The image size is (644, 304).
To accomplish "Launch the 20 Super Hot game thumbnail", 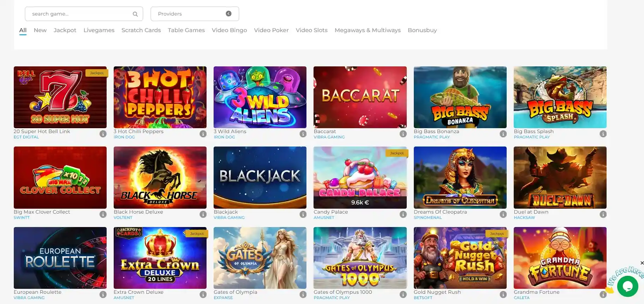I will point(60,97).
